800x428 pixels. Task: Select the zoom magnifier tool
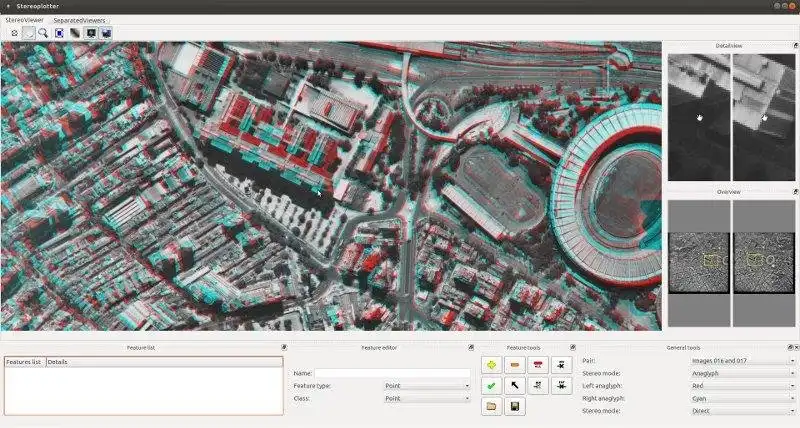pyautogui.click(x=44, y=33)
